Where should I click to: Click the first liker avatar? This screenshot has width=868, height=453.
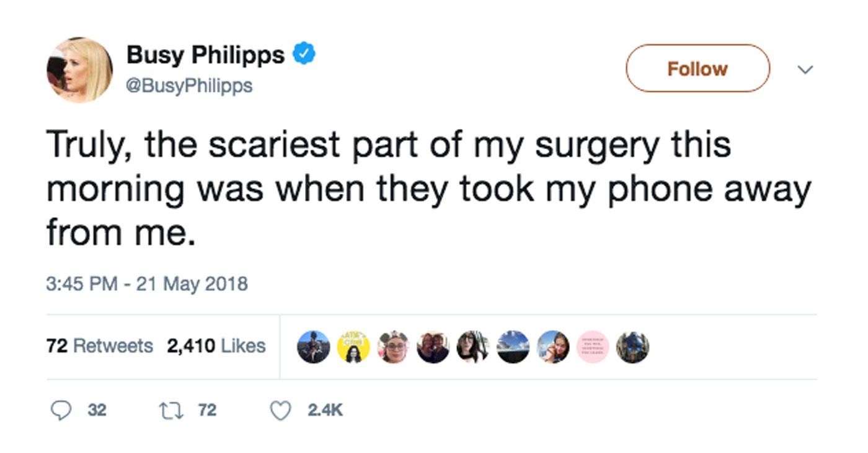tap(313, 346)
